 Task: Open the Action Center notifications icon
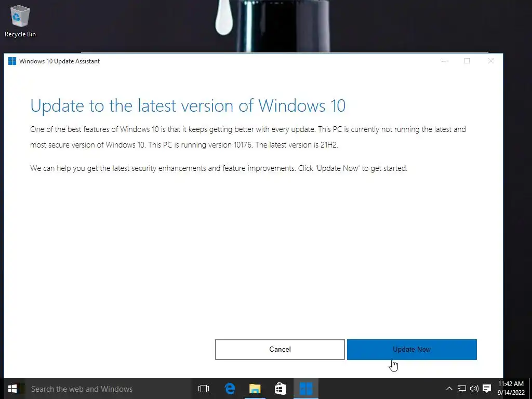487,389
